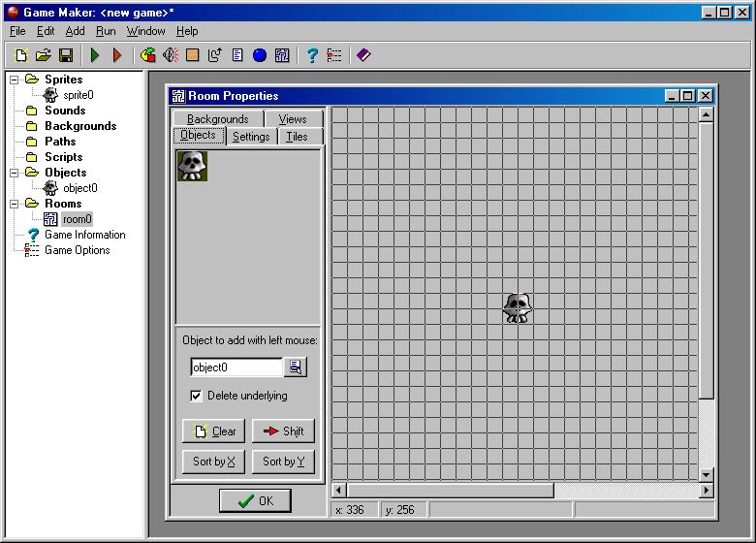Click the room's horizontal scrollbar right arrow
Image resolution: width=756 pixels, height=543 pixels.
point(706,490)
